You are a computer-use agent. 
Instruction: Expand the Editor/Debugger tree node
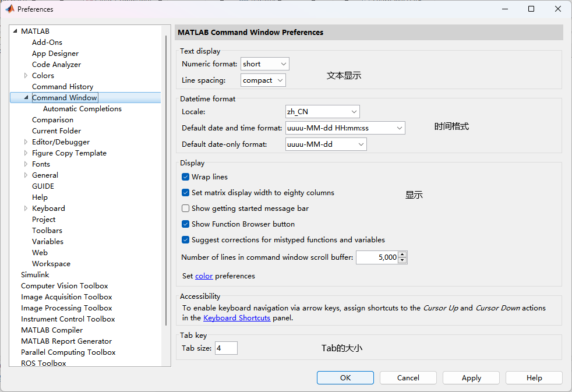pyautogui.click(x=26, y=142)
